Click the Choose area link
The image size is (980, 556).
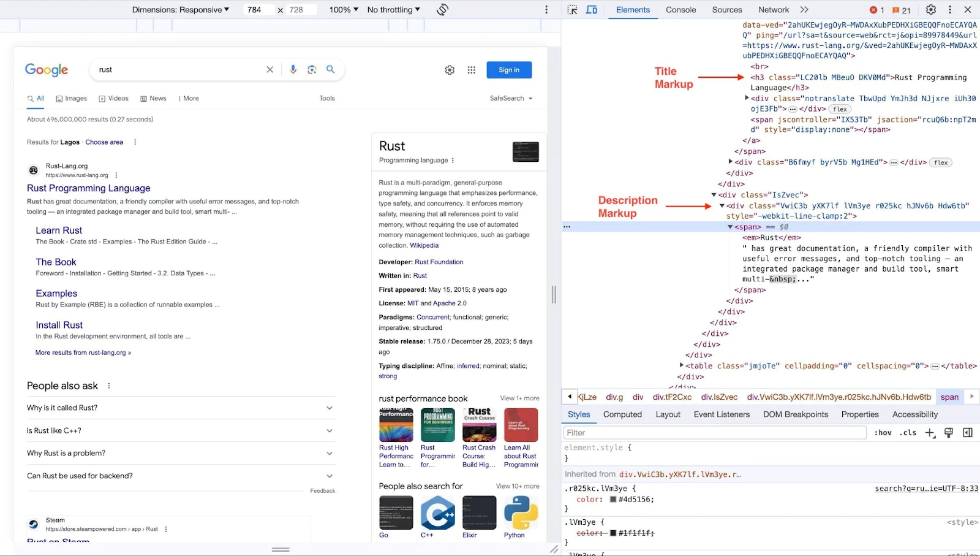tap(104, 142)
